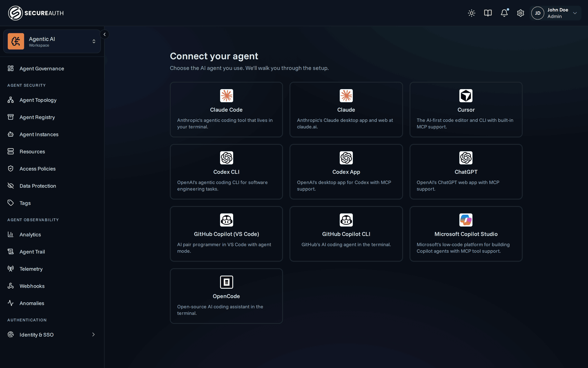Choose the OpenCode agent card
The image size is (588, 368).
point(226,296)
